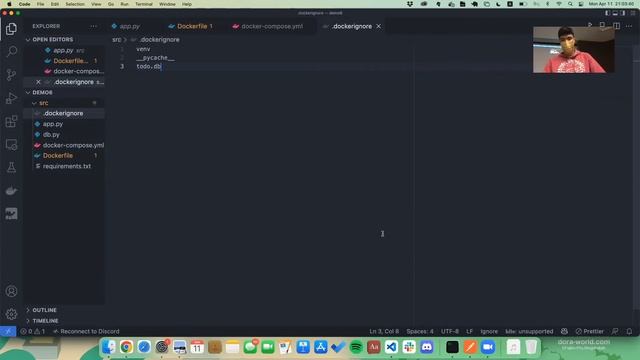Open app.py in the file tree
This screenshot has height=360, width=640.
(x=53, y=124)
